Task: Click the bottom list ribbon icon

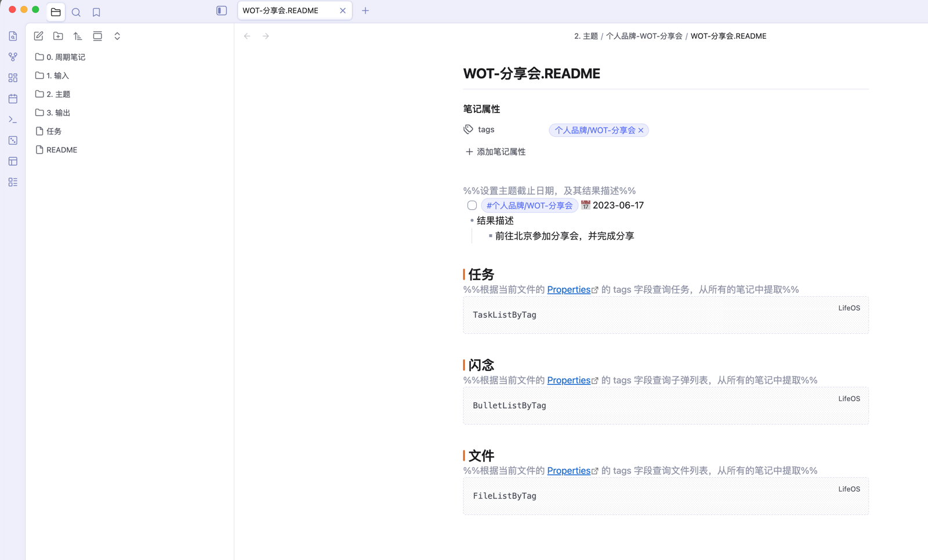Action: pyautogui.click(x=13, y=182)
